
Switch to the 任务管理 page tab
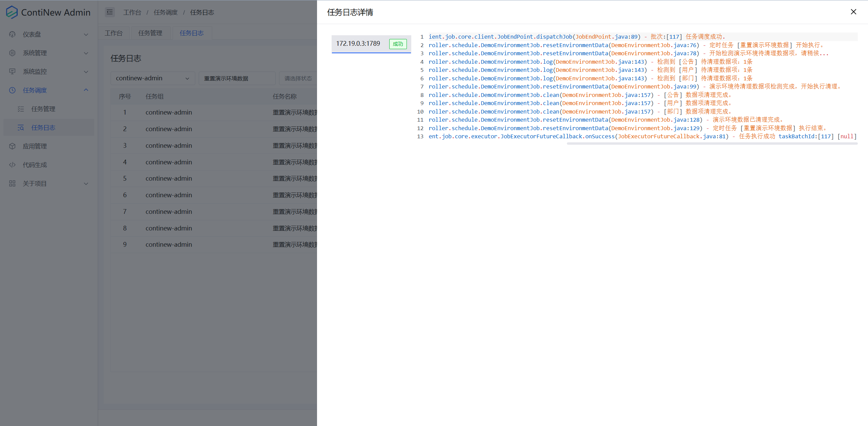(x=150, y=33)
